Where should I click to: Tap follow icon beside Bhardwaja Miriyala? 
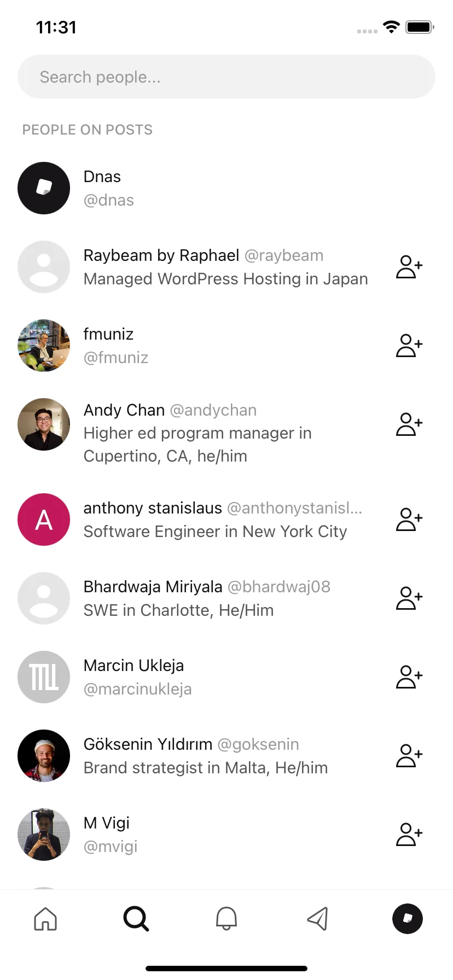tap(409, 598)
